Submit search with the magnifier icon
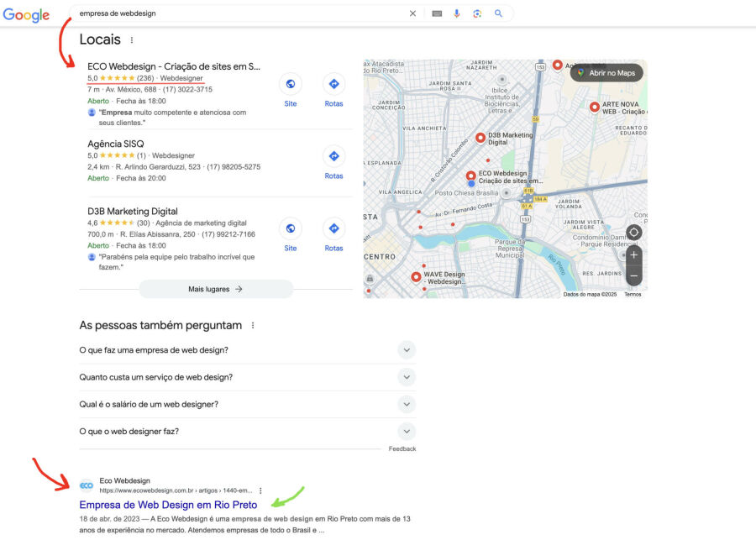 point(498,13)
